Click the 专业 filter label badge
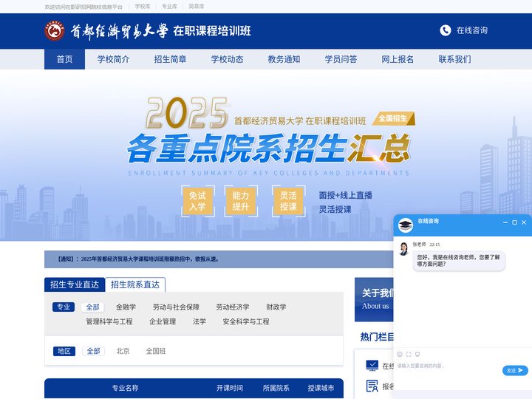The height and width of the screenshot is (399, 532). pyautogui.click(x=64, y=307)
